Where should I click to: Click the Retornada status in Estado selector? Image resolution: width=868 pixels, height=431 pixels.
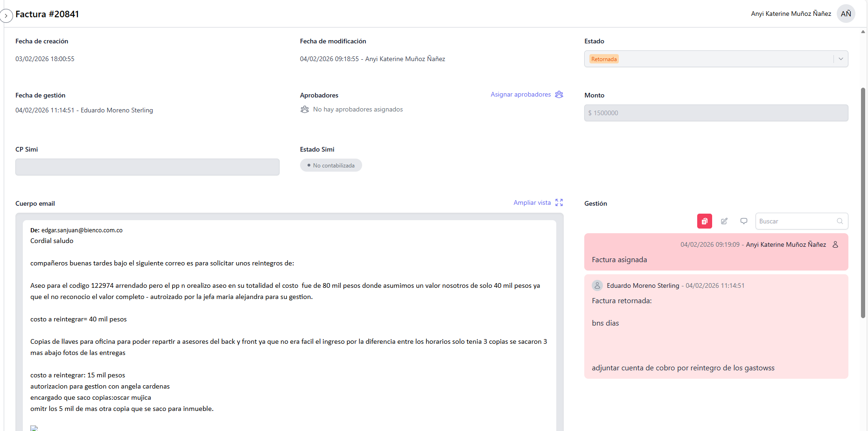click(604, 59)
